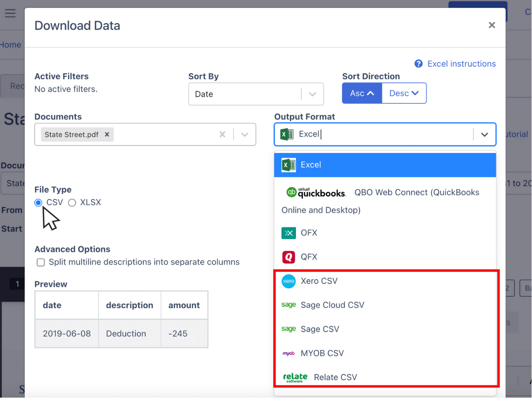Select the XLSX file type radio button
The height and width of the screenshot is (398, 532).
tap(72, 203)
